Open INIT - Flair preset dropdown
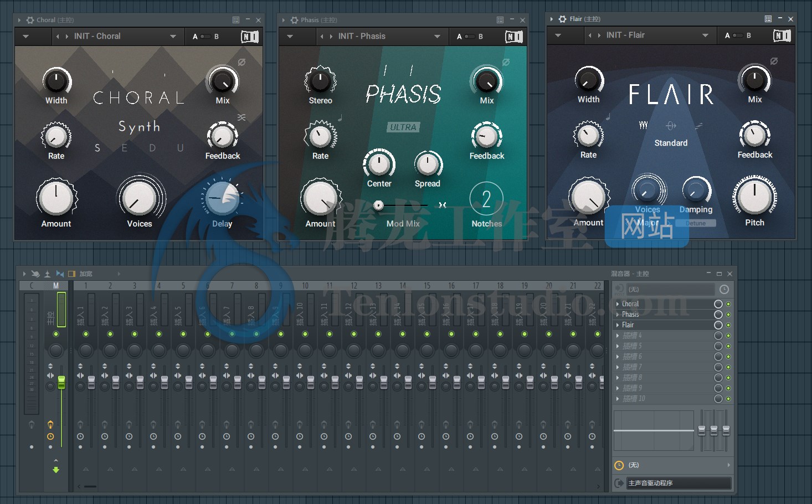The image size is (812, 504). (x=705, y=35)
